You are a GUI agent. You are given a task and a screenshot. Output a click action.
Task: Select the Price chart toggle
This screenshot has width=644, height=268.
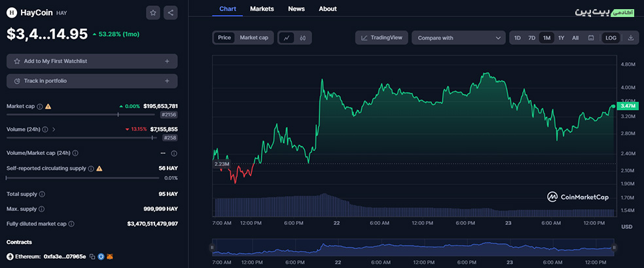(x=224, y=38)
